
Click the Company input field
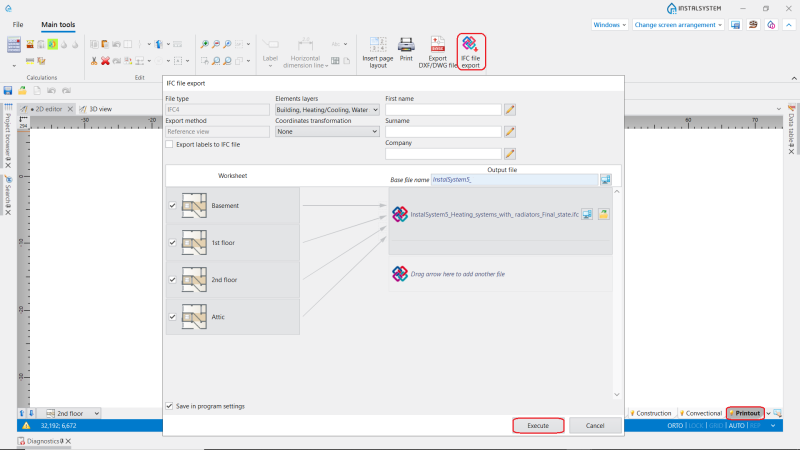443,154
